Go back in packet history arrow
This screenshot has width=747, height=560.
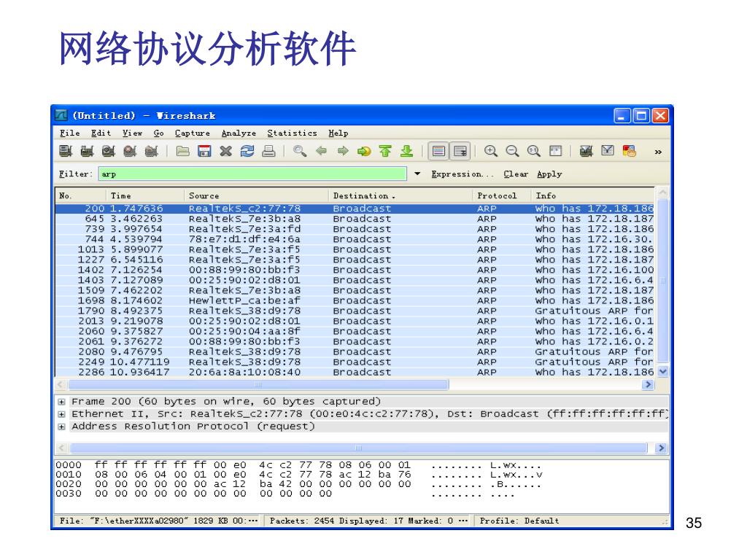pos(322,152)
